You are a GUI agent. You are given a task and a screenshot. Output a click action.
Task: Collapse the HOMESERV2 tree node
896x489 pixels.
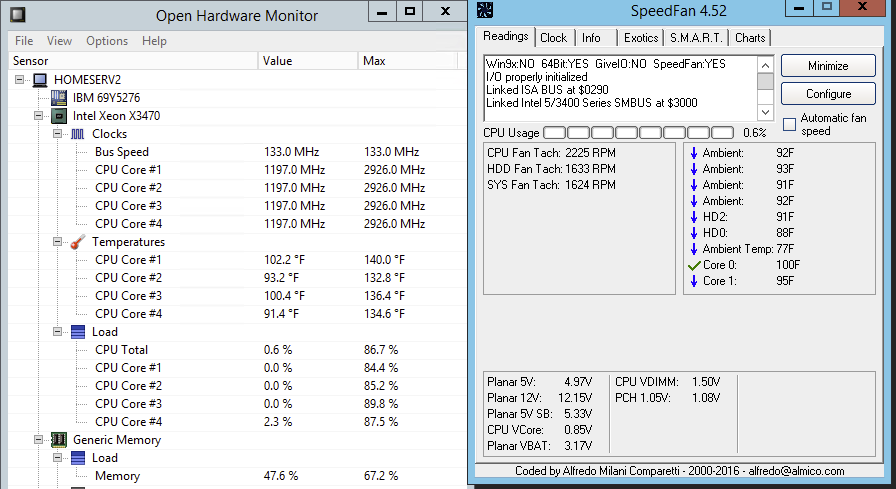pos(19,80)
